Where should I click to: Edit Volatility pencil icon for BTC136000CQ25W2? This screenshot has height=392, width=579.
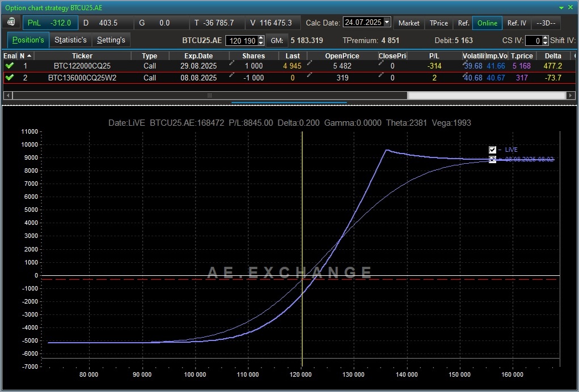465,75
